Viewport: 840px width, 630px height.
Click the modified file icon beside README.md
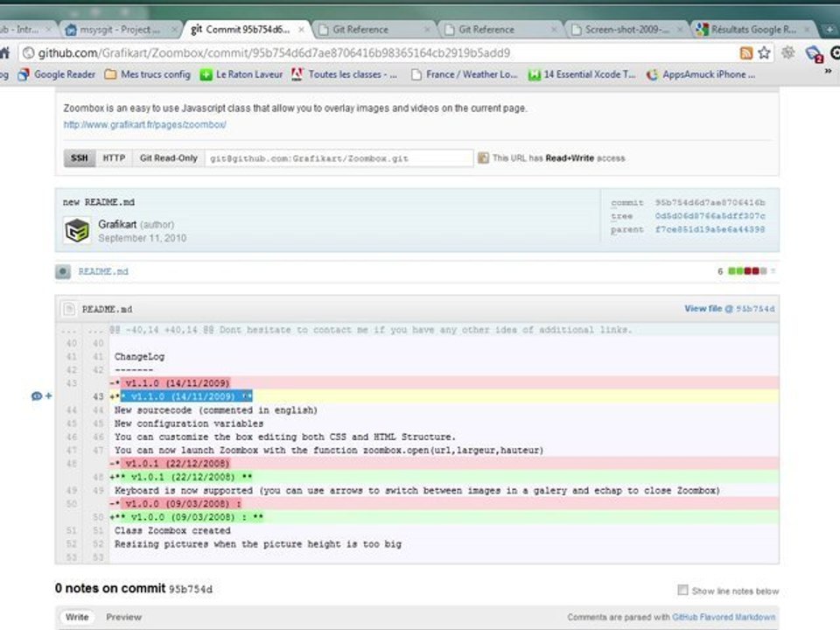click(x=63, y=271)
